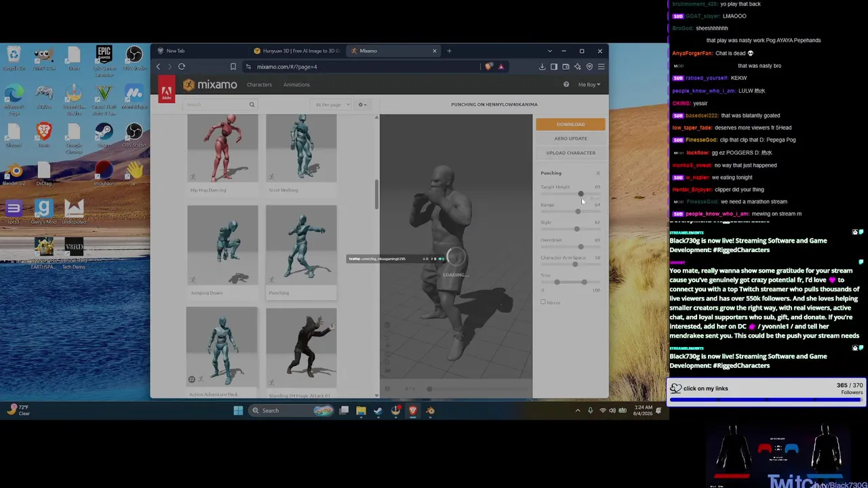Open the browser downloads icon
Viewport: 868px width, 488px height.
[x=542, y=66]
